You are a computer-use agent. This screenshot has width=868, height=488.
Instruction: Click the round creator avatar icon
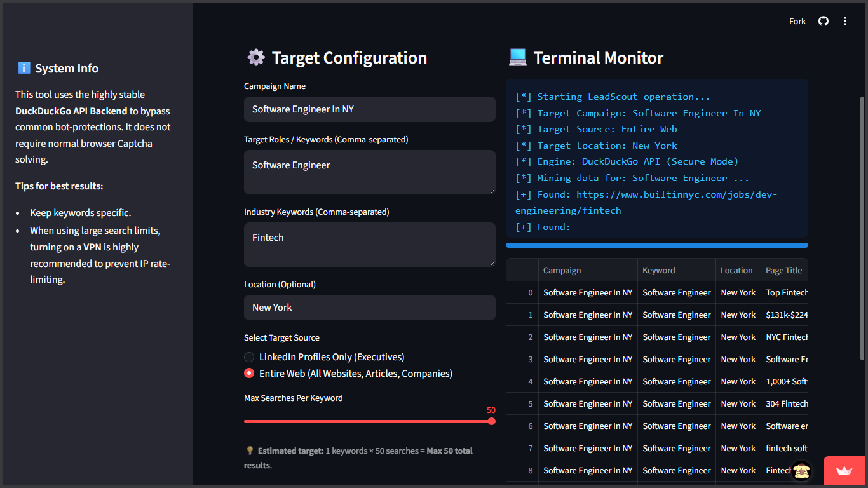(x=802, y=470)
